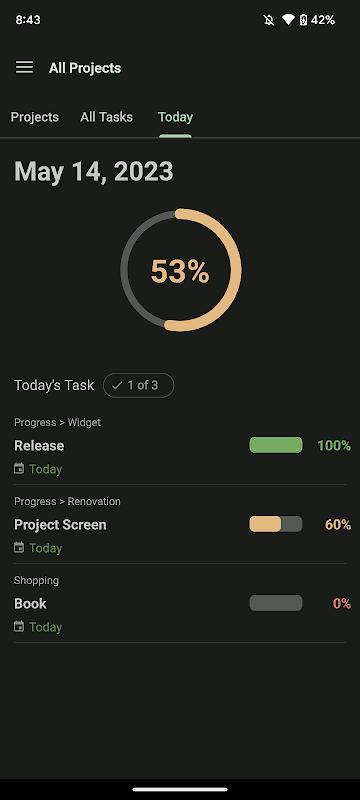Tap the muted notifications bell icon
360x800 pixels.
coord(269,20)
